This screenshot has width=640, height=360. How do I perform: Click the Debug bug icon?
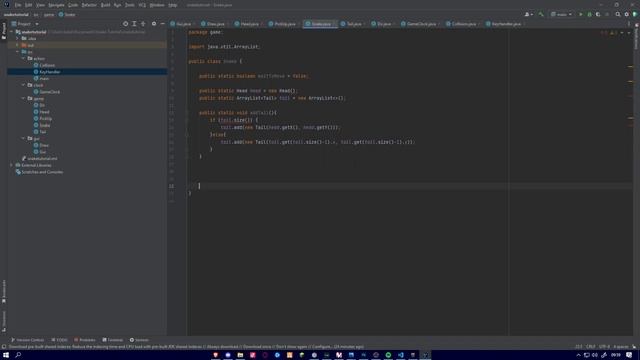pyautogui.click(x=589, y=14)
